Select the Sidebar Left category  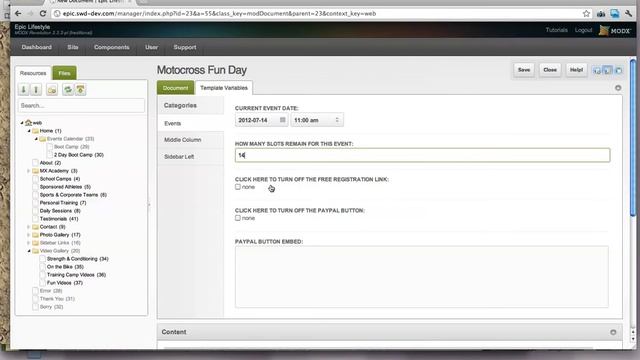[191, 157]
